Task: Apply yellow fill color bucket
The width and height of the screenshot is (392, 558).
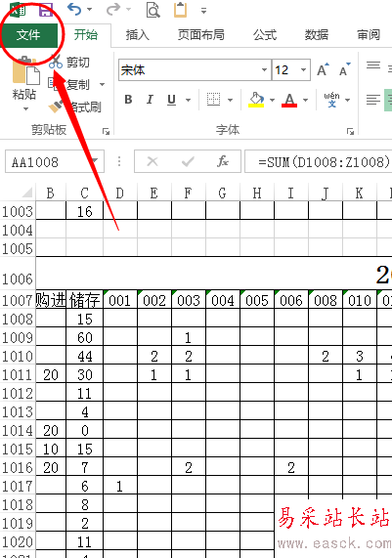Action: click(256, 100)
